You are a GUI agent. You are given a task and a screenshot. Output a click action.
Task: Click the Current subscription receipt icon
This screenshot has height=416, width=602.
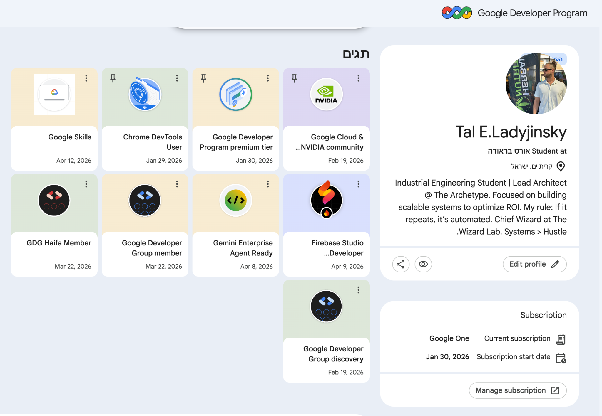click(x=561, y=339)
